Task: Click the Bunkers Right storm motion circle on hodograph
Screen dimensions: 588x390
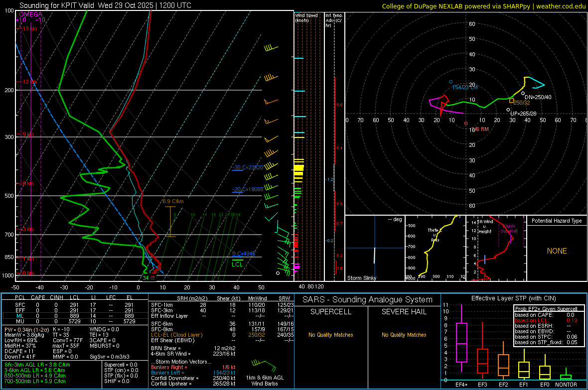Action: (x=466, y=124)
